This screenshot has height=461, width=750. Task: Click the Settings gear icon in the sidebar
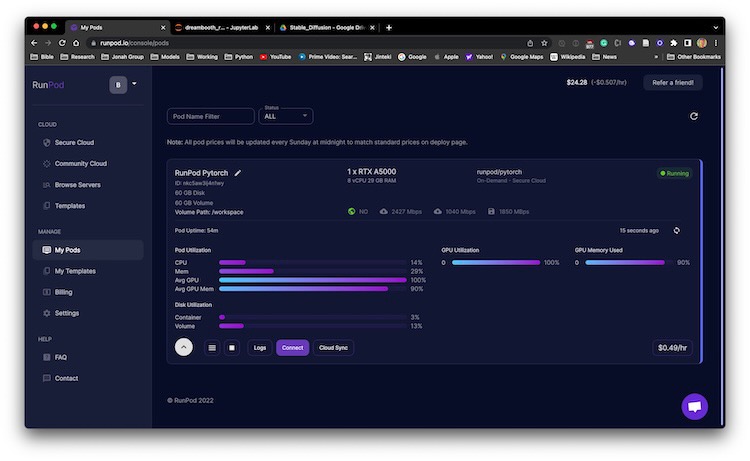[46, 313]
